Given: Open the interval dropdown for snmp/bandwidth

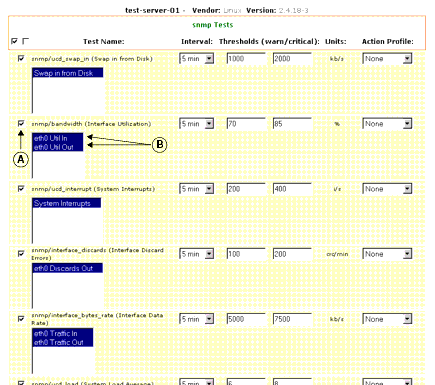Looking at the screenshot, I should [x=197, y=124].
